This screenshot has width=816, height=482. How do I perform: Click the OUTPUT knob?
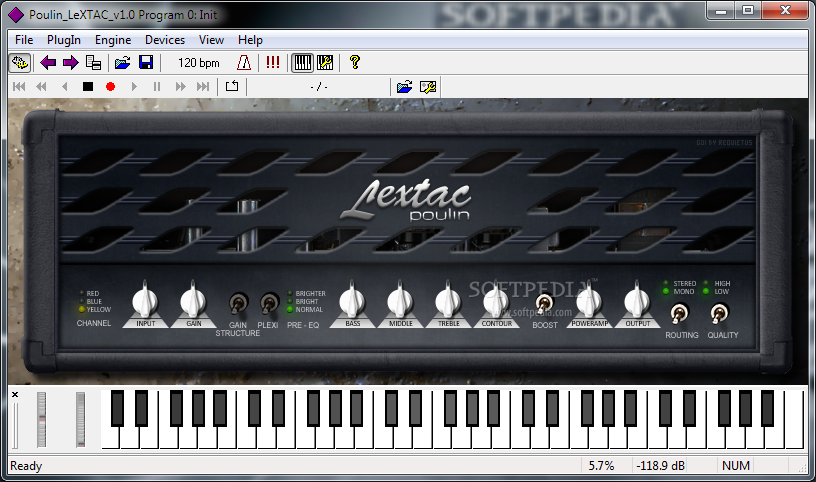pos(637,299)
